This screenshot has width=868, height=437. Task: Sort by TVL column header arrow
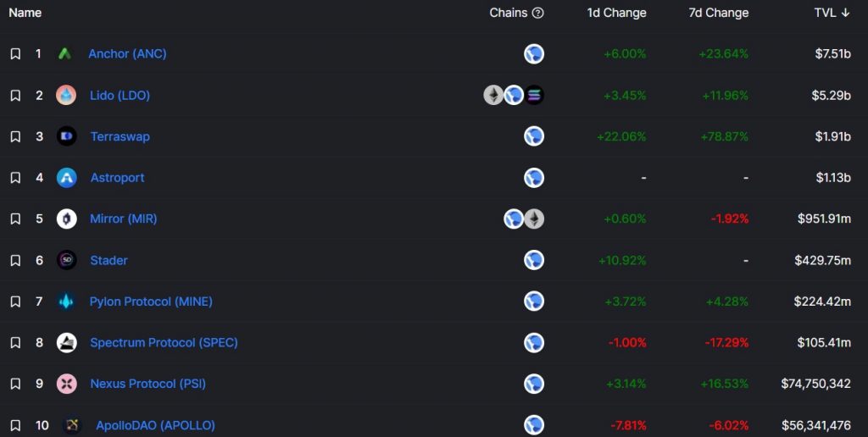click(854, 13)
